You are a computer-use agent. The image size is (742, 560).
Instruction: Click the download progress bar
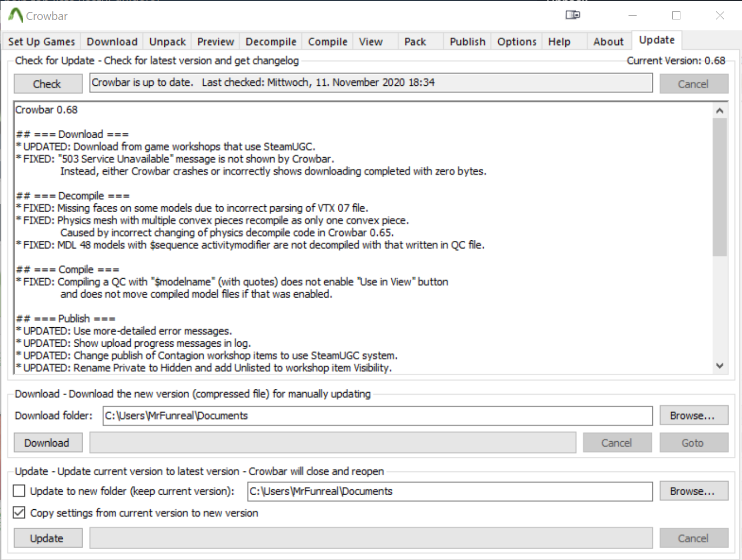[332, 443]
